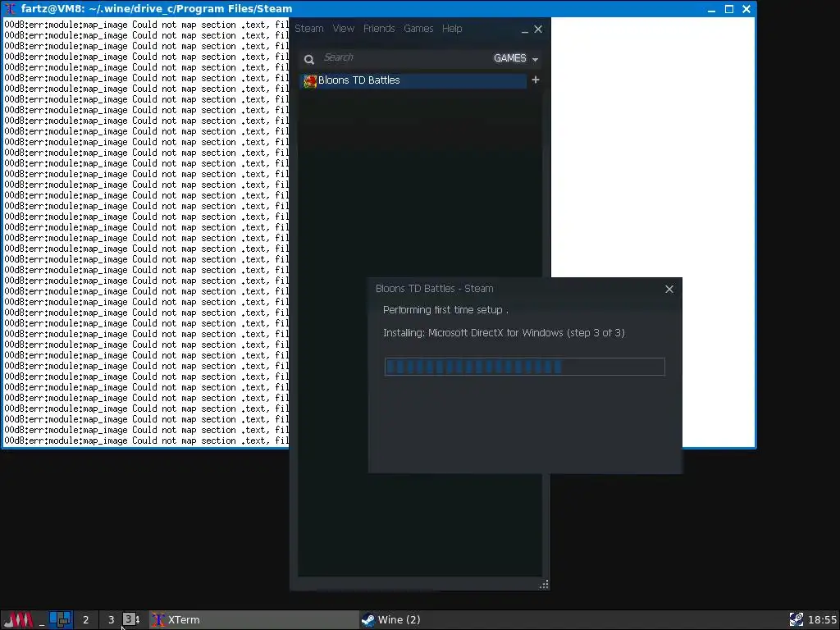This screenshot has height=630, width=840.
Task: Switch to virtual desktop 1 pager
Action: click(x=61, y=620)
